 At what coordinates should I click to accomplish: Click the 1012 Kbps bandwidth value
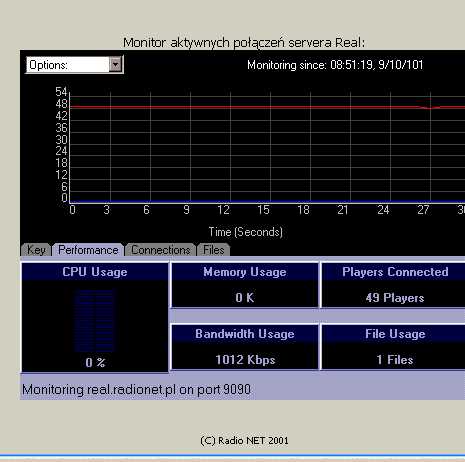point(245,360)
